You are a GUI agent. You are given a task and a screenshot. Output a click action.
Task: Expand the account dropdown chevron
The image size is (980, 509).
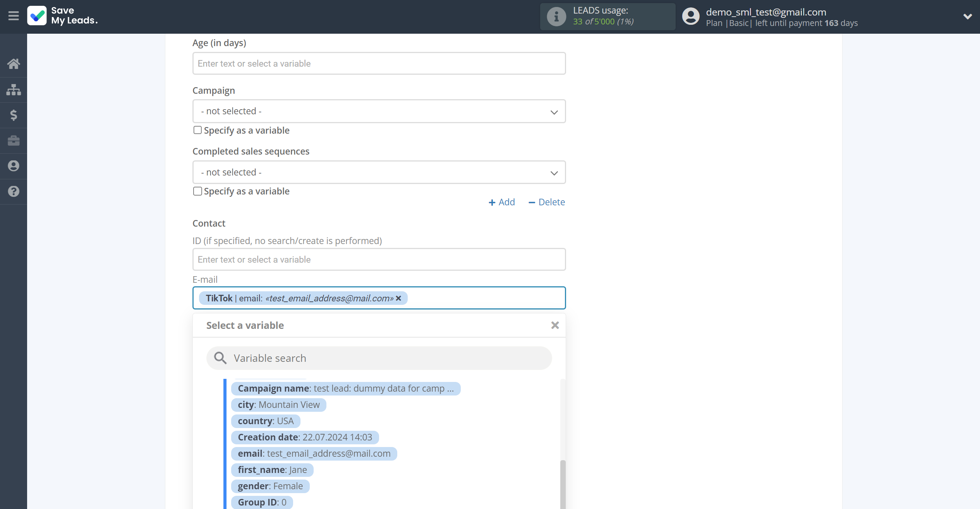click(968, 16)
